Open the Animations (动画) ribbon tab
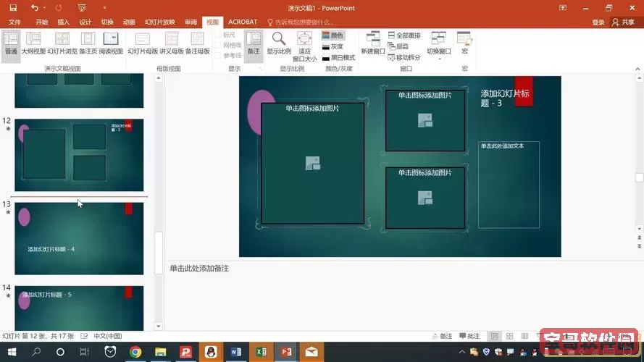 coord(129,22)
